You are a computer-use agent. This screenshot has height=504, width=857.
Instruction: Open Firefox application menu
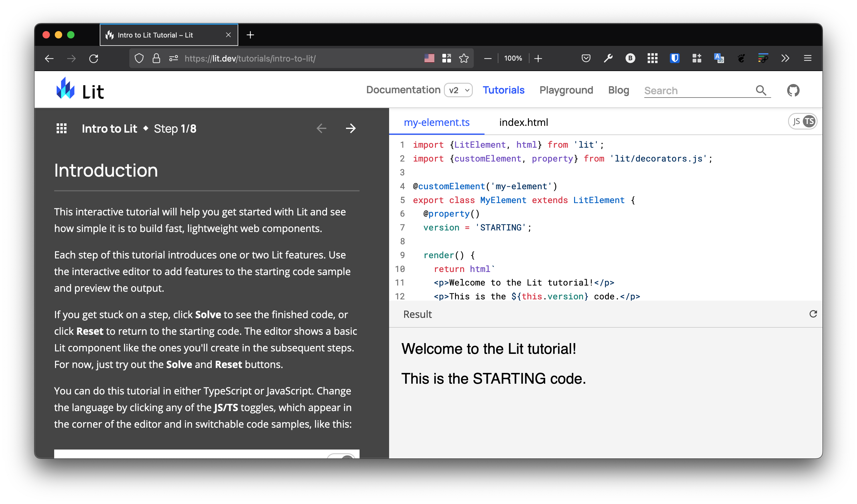[x=808, y=58]
